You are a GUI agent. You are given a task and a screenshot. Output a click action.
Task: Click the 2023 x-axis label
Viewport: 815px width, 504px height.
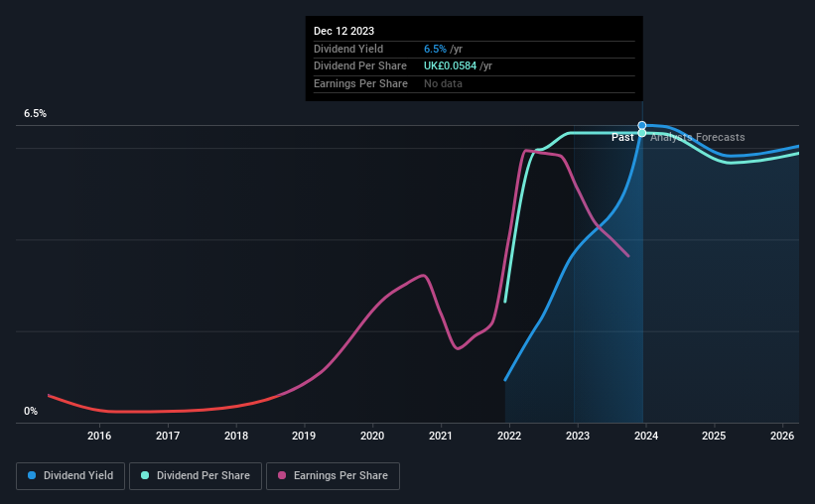(578, 436)
